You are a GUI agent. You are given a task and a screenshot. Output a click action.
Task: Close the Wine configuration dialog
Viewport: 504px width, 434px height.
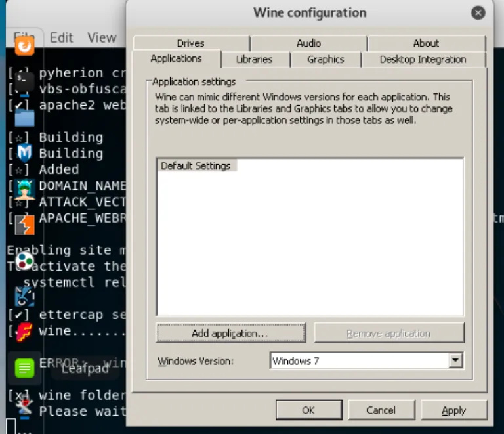pos(478,12)
